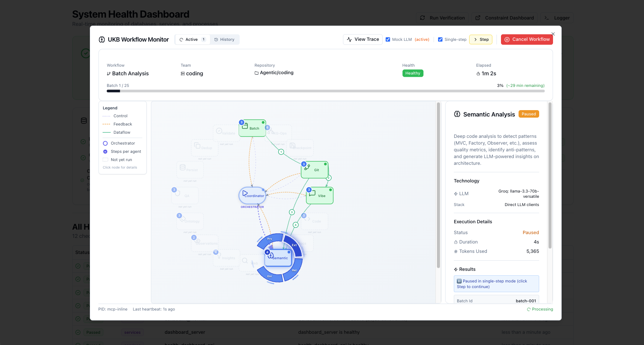Image resolution: width=644 pixels, height=345 pixels.
Task: Click the Coordinator orchestrator node
Action: [252, 196]
